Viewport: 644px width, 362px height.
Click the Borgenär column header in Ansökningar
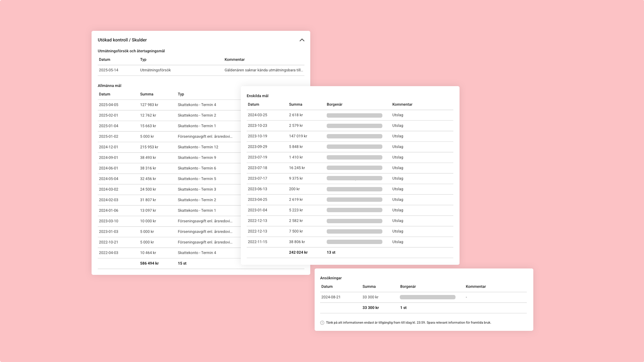[x=408, y=287]
